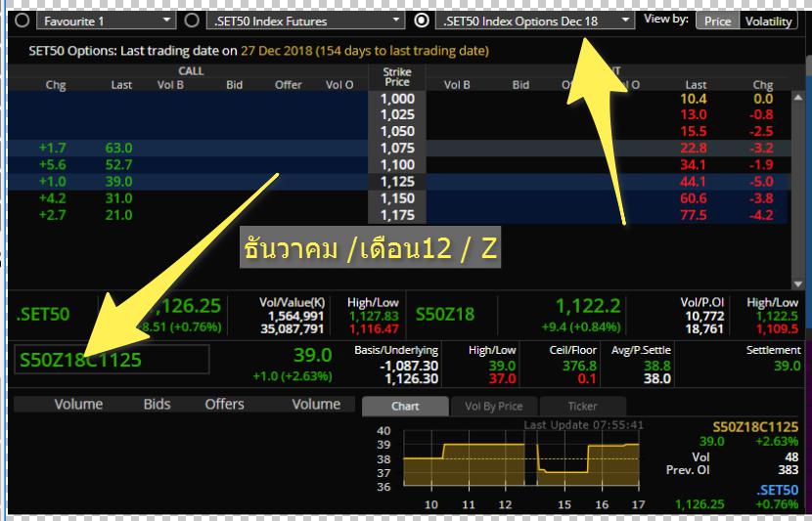Click call last price 52.7
Viewport: 812px width, 521px height.
click(118, 164)
